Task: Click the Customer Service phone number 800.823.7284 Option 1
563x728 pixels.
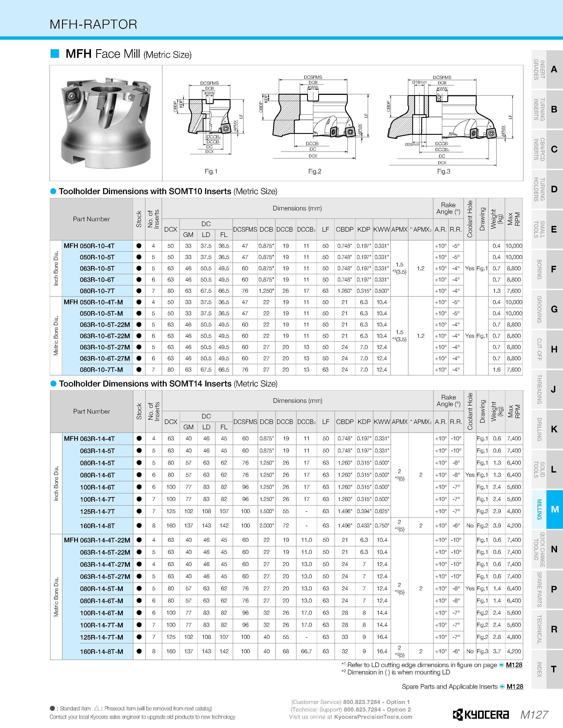Action: [x=377, y=702]
